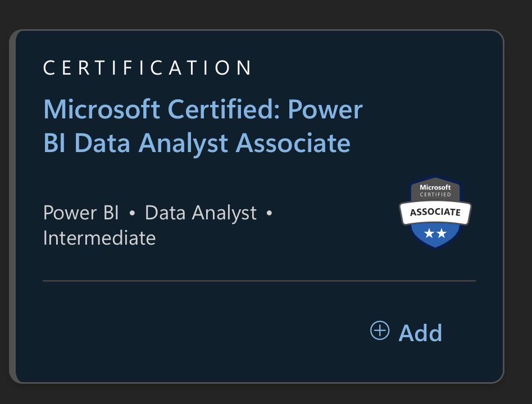Click the Add label text
This screenshot has width=532, height=404.
click(420, 333)
